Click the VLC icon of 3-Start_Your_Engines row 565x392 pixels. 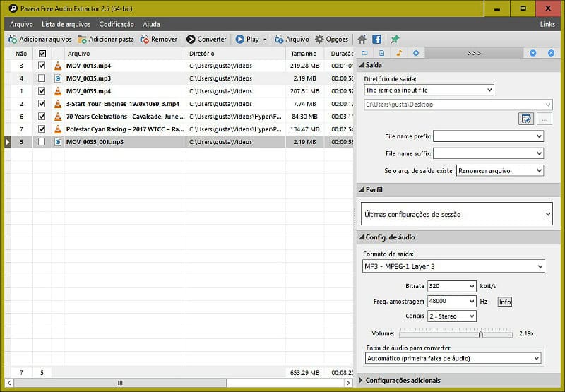(58, 104)
